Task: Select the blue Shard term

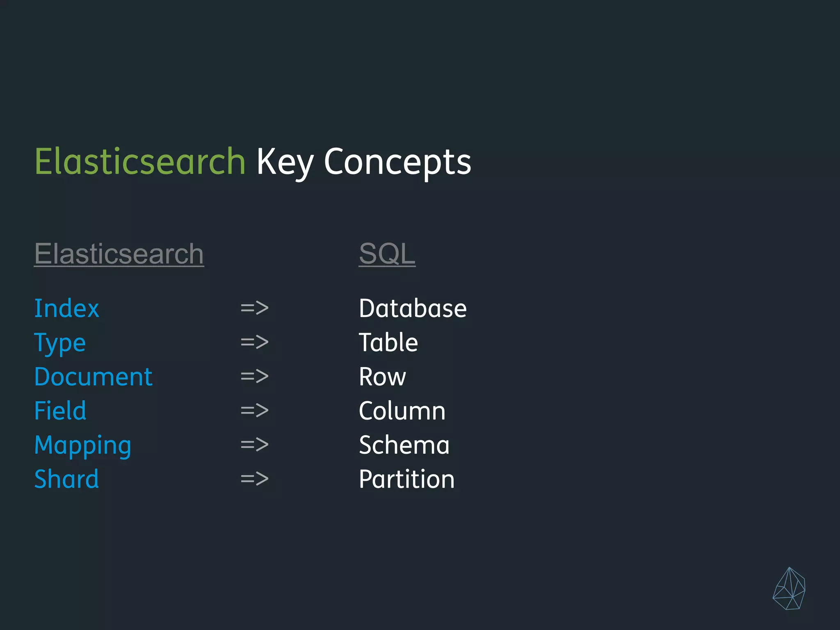Action: (66, 479)
